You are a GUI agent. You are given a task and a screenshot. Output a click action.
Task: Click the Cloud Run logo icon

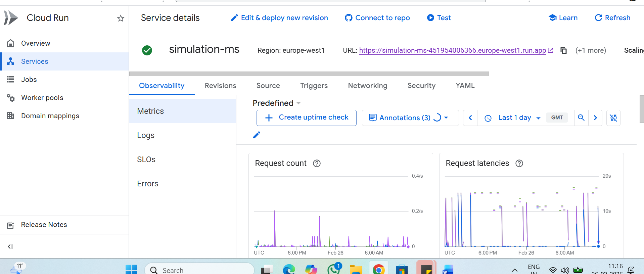(x=11, y=18)
